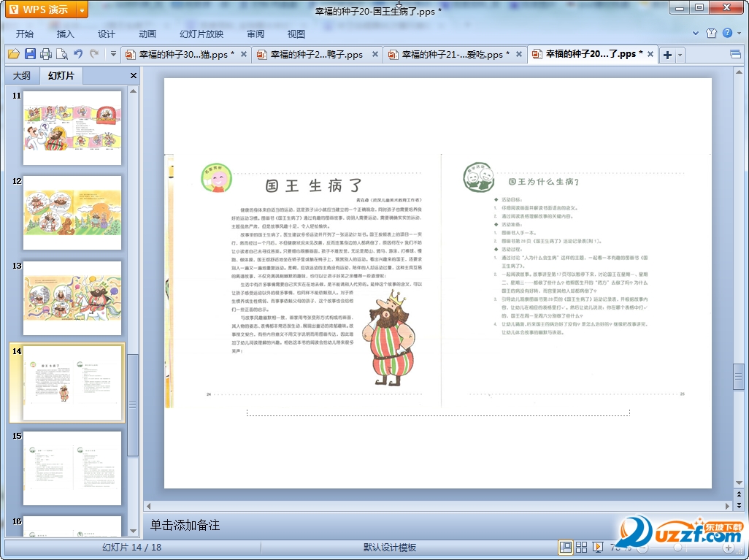The width and height of the screenshot is (749, 560).
Task: Open the 开始 ribbon tab
Action: click(24, 34)
